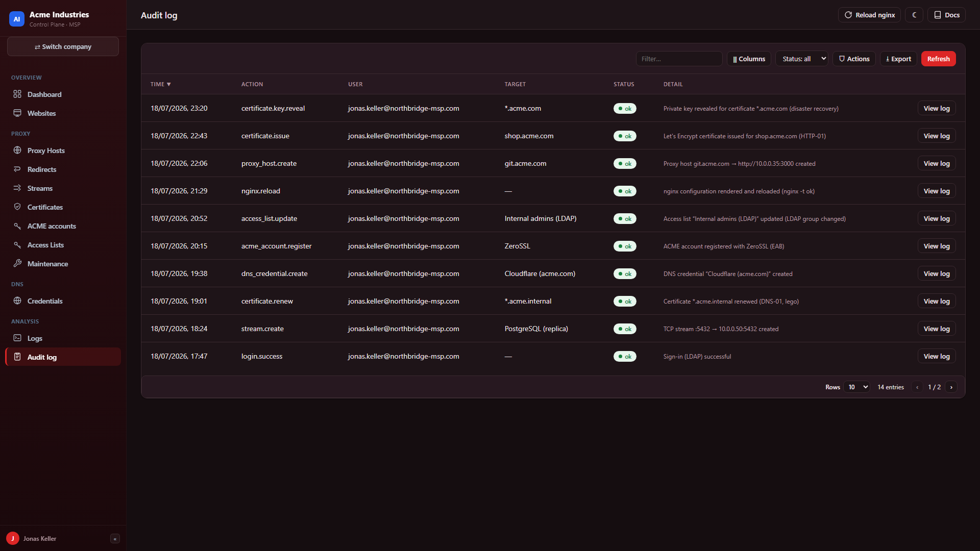Open Status: all dropdown
Image resolution: width=980 pixels, height=551 pixels.
801,59
